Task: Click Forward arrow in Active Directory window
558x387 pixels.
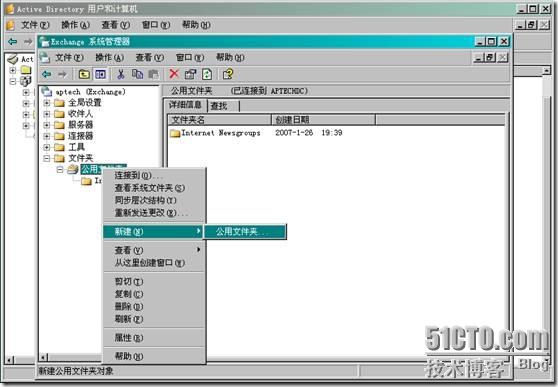Action: pyautogui.click(x=28, y=42)
